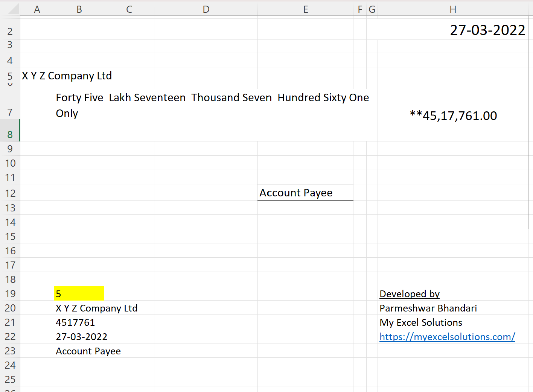Select the underlined Account Payee cell
The width and height of the screenshot is (533, 392).
pos(305,192)
